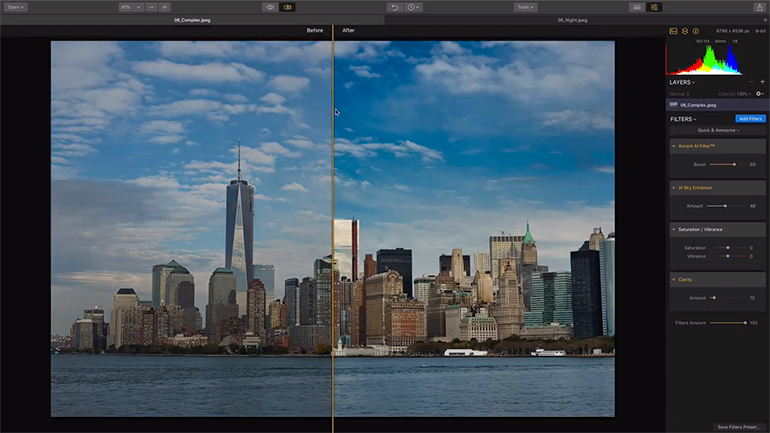Viewport: 770px width, 433px height.
Task: Click the layers stack icon above histogram
Action: pyautogui.click(x=684, y=31)
